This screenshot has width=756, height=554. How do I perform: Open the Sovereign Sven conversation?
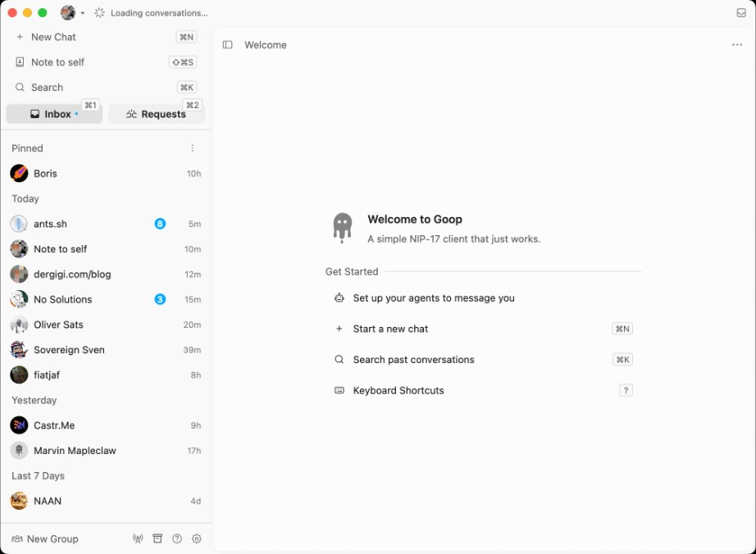[x=106, y=350]
